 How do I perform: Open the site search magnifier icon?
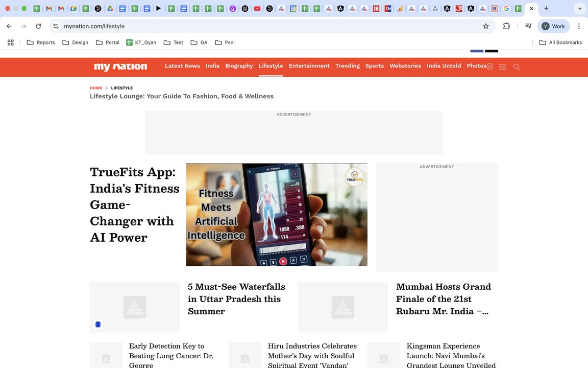click(x=517, y=67)
